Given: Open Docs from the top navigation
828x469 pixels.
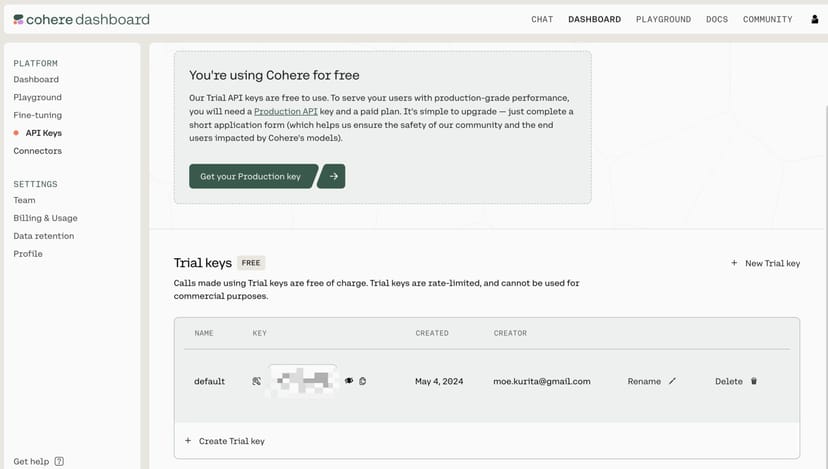Looking at the screenshot, I should [x=716, y=19].
